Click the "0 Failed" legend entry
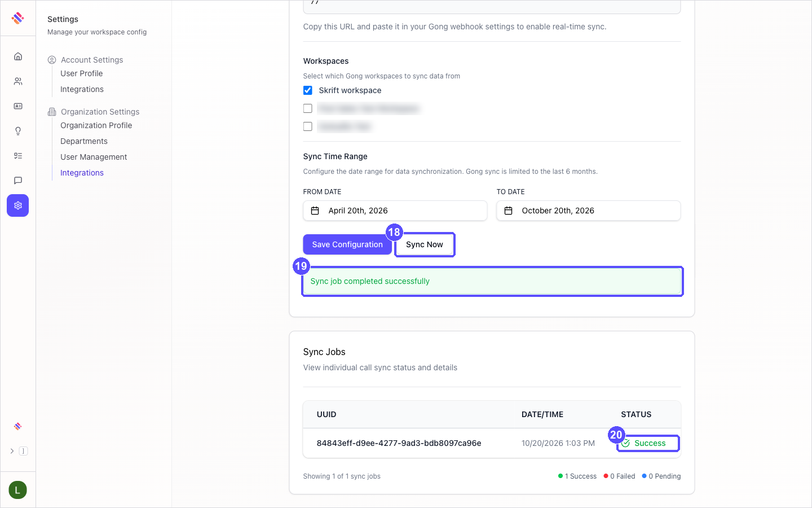The image size is (812, 508). (619, 476)
